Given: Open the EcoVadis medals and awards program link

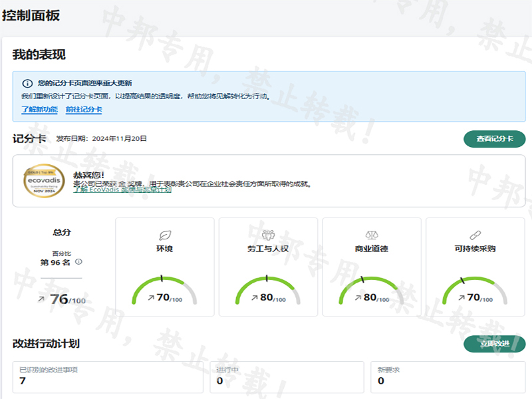Looking at the screenshot, I should pyautogui.click(x=122, y=190).
